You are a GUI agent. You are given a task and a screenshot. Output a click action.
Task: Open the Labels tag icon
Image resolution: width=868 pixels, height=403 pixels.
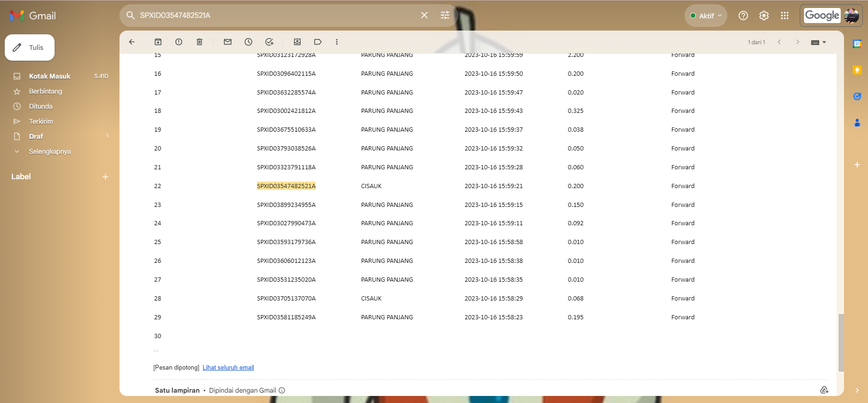(318, 42)
